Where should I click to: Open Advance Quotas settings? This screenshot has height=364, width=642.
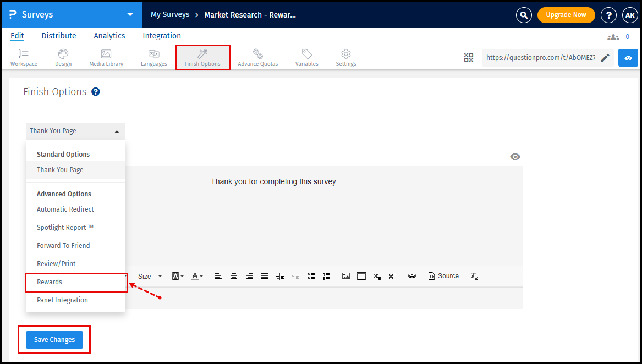pyautogui.click(x=257, y=57)
